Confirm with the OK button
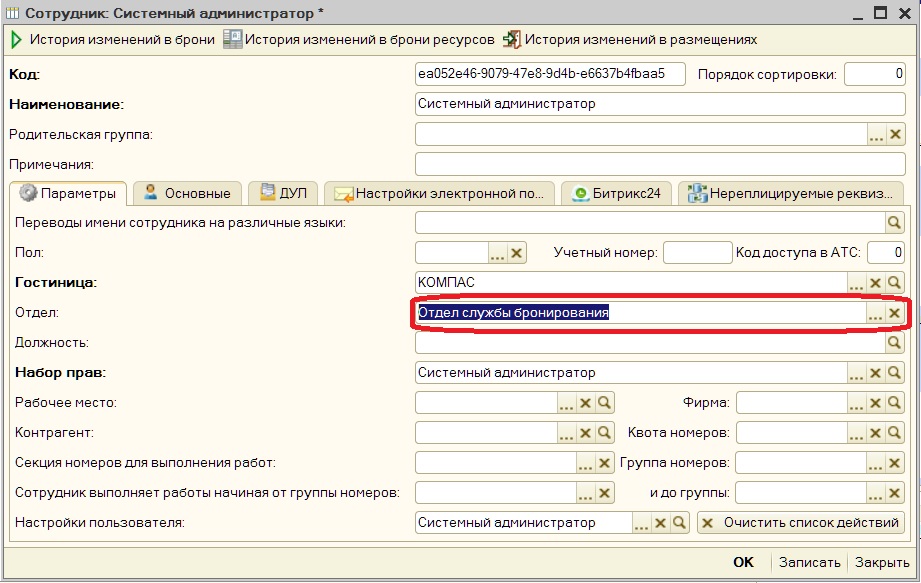921x583 pixels. 743,562
